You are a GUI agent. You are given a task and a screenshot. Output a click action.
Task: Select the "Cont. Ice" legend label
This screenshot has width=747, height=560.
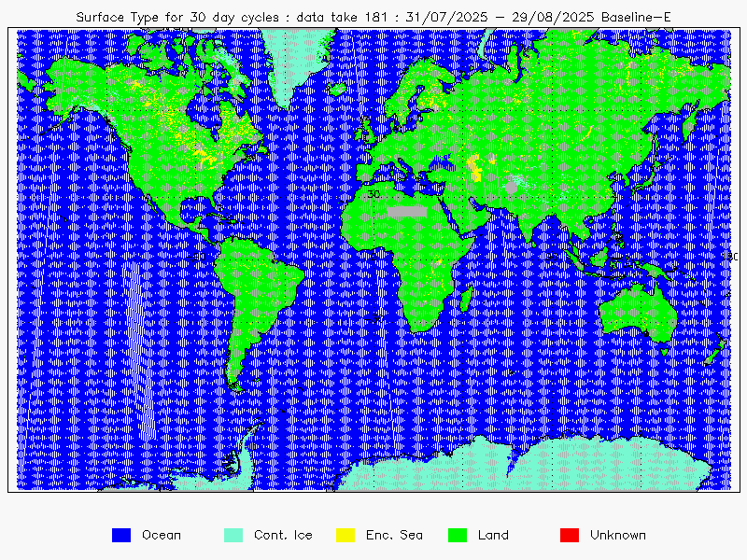coord(283,535)
